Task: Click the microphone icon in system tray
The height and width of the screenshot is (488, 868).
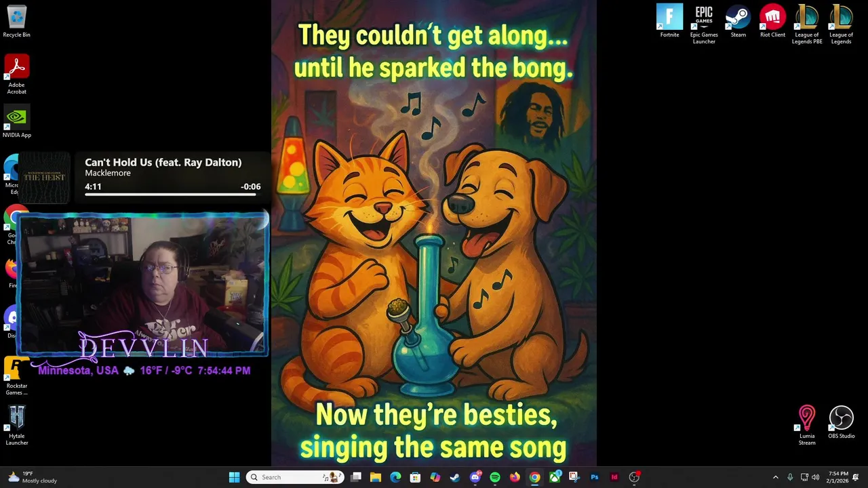Action: [790, 477]
